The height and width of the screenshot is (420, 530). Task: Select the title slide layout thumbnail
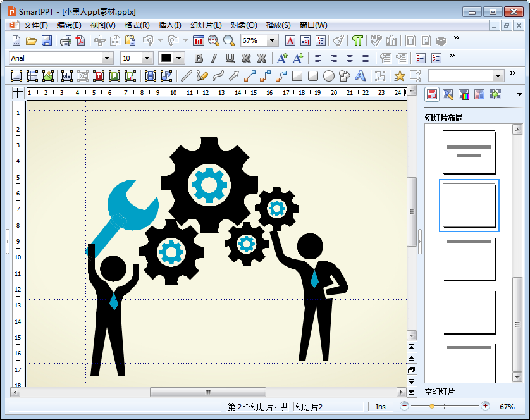469,152
